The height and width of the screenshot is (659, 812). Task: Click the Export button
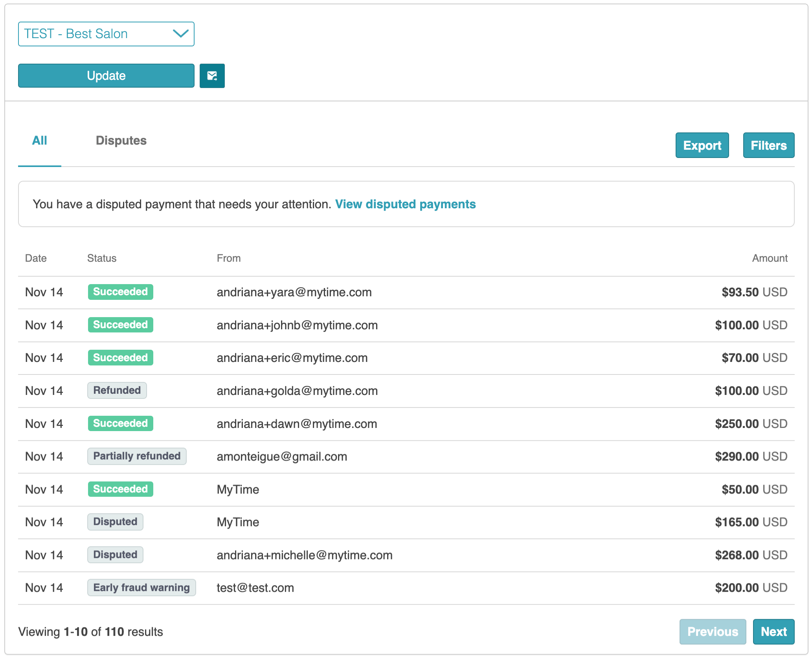coord(702,145)
